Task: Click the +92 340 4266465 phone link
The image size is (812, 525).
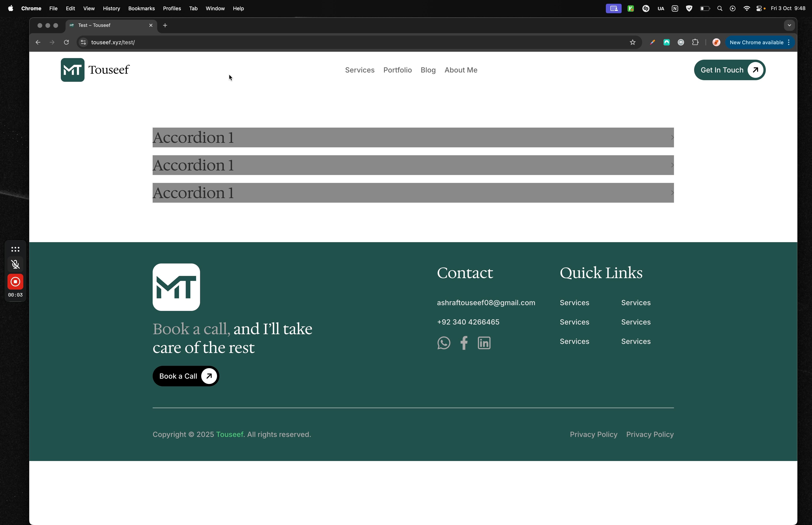Action: 468,322
